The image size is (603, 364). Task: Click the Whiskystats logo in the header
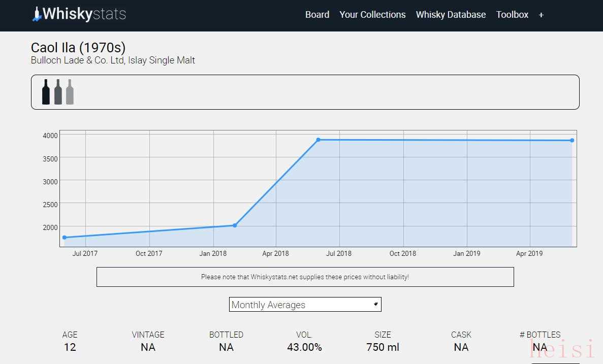[x=79, y=14]
